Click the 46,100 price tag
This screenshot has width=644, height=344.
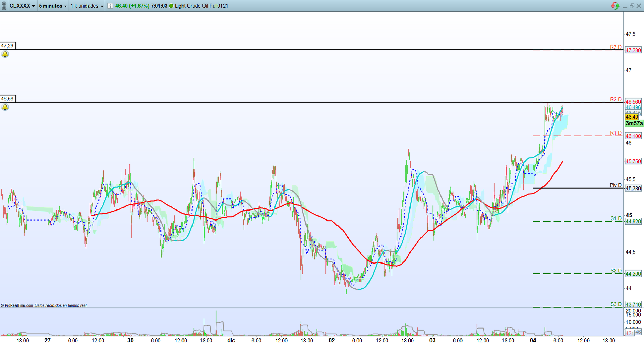(x=633, y=136)
